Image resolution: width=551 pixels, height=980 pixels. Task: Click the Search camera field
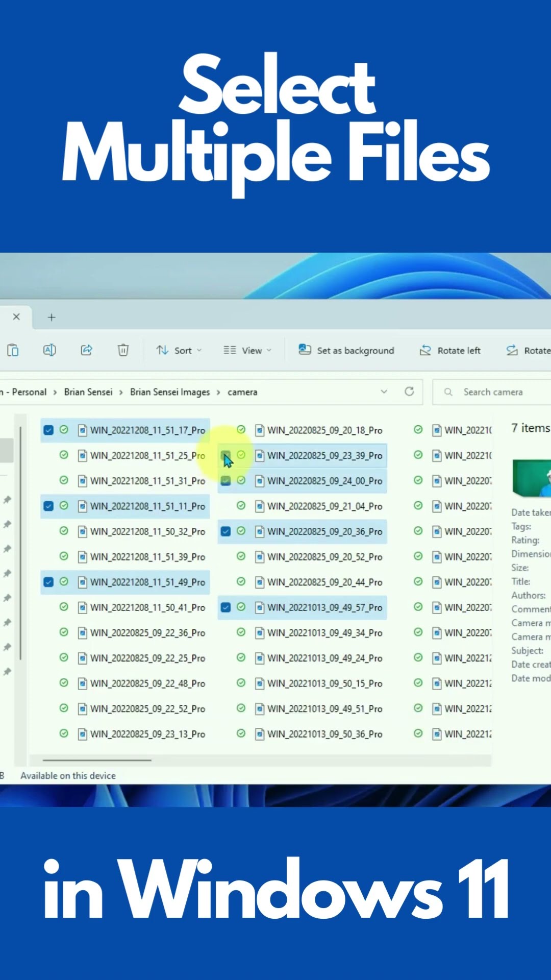click(x=493, y=392)
